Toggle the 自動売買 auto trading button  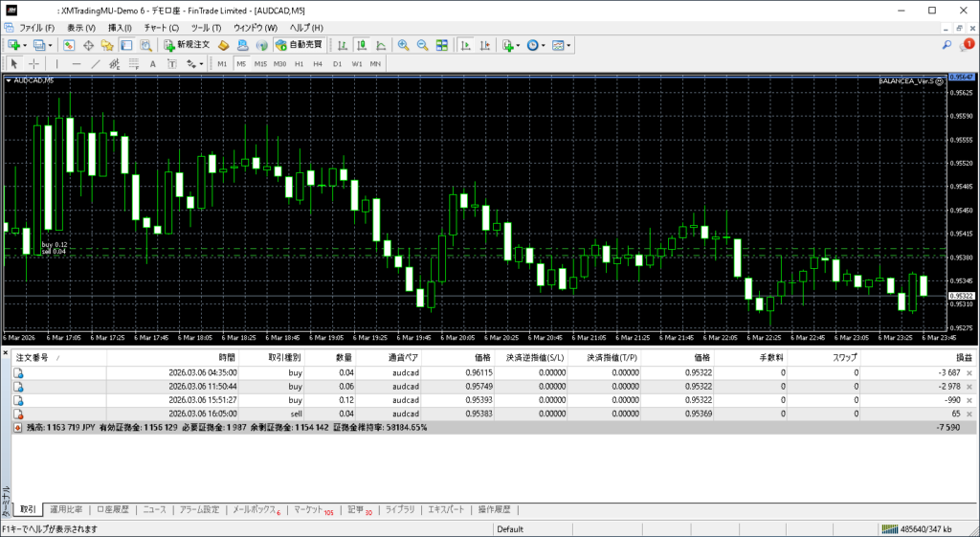[x=299, y=45]
